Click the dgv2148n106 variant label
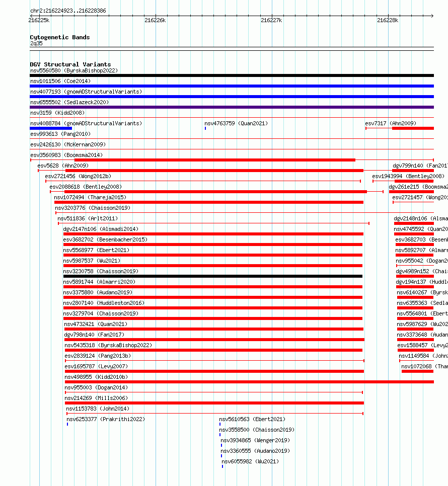 tap(421, 218)
